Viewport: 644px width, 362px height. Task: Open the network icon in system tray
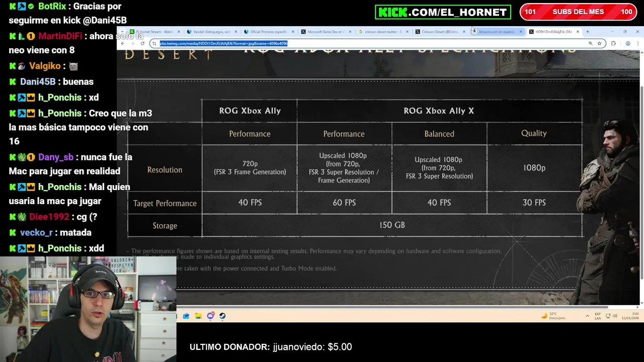[608, 316]
